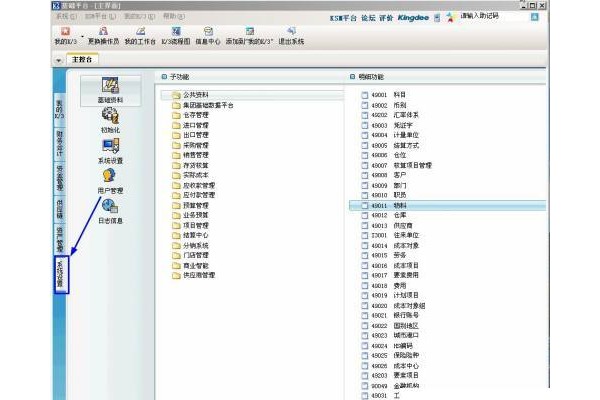Select the 主控台 tab
Viewport: 600px width, 400px height.
pyautogui.click(x=82, y=59)
